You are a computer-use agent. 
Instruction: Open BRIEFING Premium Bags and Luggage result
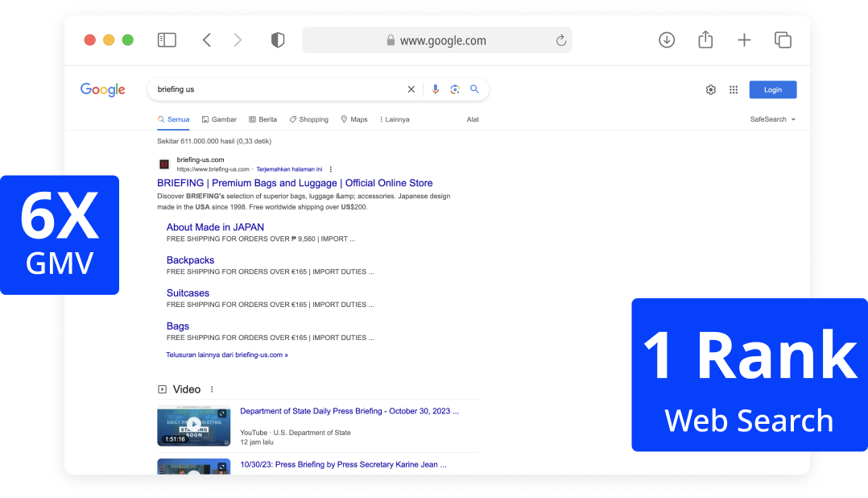coord(295,183)
